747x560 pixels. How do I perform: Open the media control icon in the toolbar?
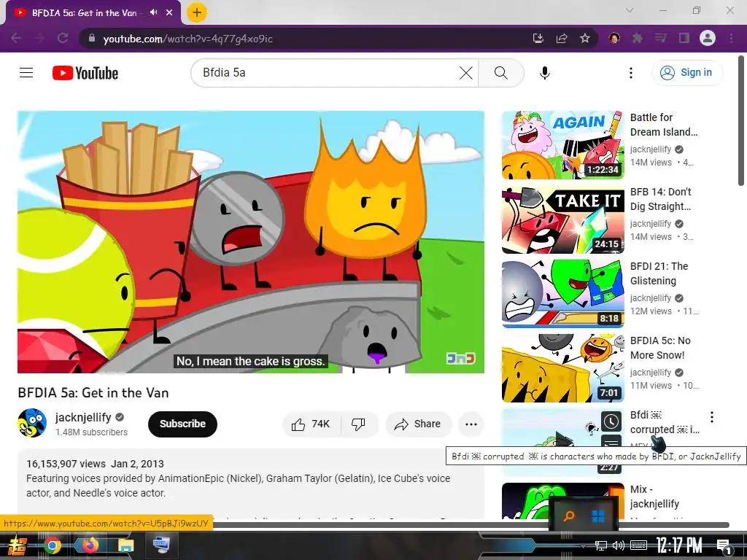point(660,39)
